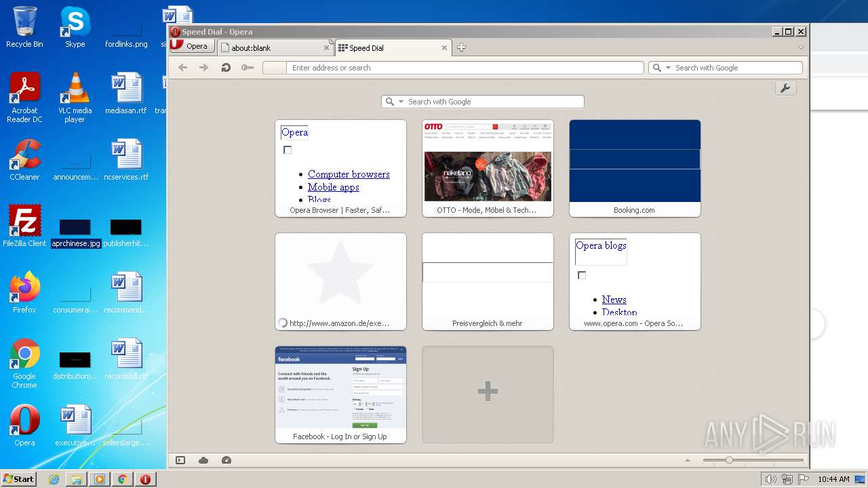Toggle the Opera panels icon in status bar

pyautogui.click(x=180, y=460)
